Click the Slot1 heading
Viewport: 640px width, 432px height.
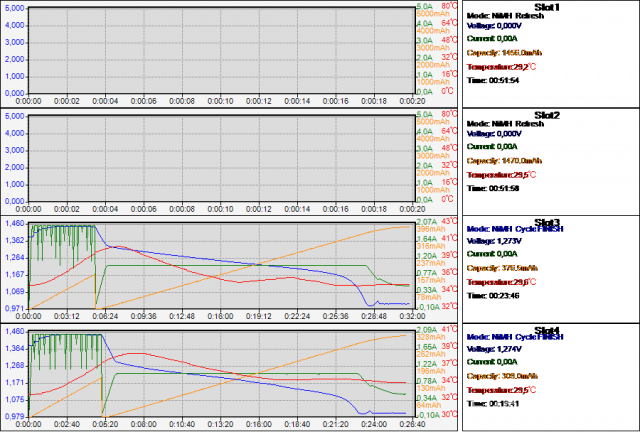[547, 7]
